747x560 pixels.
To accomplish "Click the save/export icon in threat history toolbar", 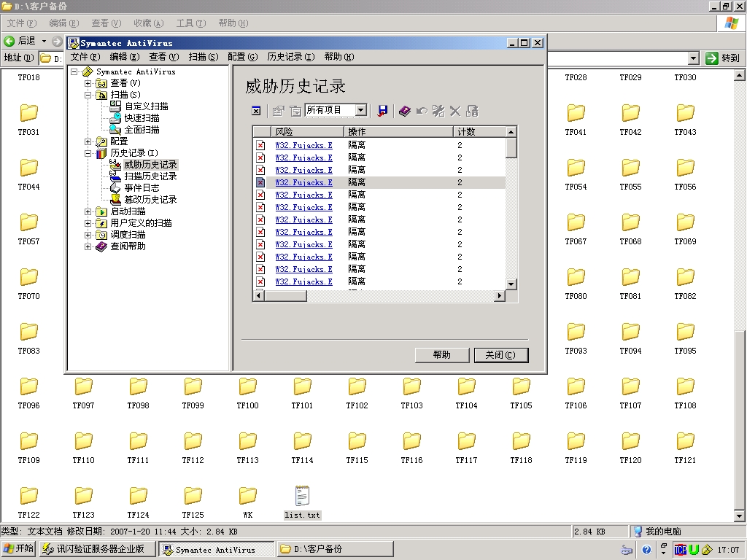I will (382, 111).
